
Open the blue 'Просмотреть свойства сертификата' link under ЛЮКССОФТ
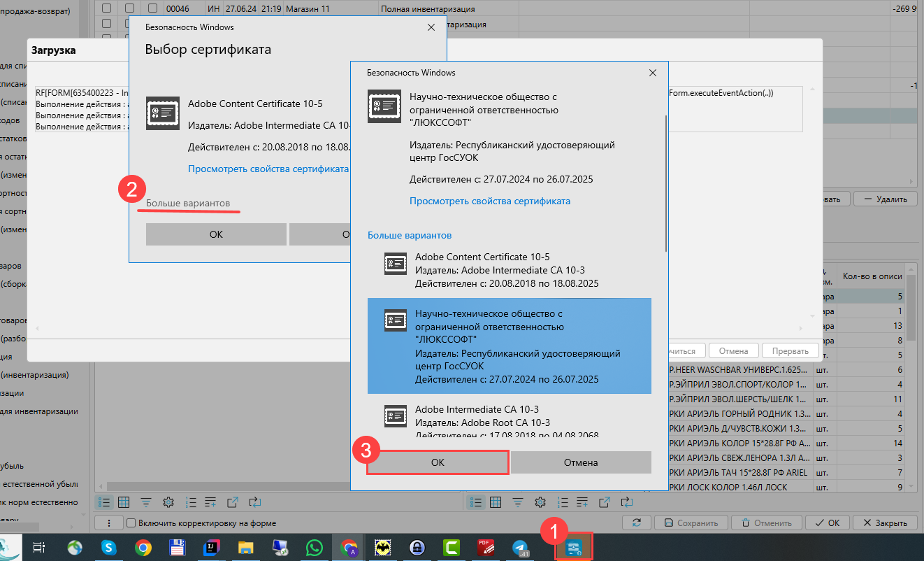click(x=489, y=201)
